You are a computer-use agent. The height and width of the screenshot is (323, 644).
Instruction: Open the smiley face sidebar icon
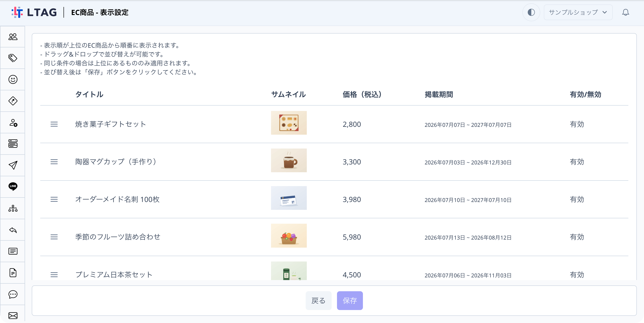pyautogui.click(x=13, y=79)
